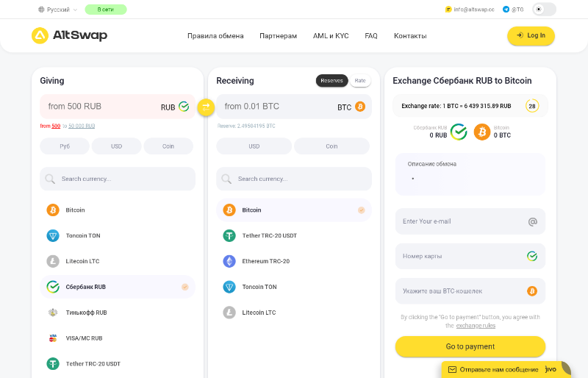Viewport: 588px width, 378px height.
Task: Open the FAQ menu item
Action: point(371,35)
